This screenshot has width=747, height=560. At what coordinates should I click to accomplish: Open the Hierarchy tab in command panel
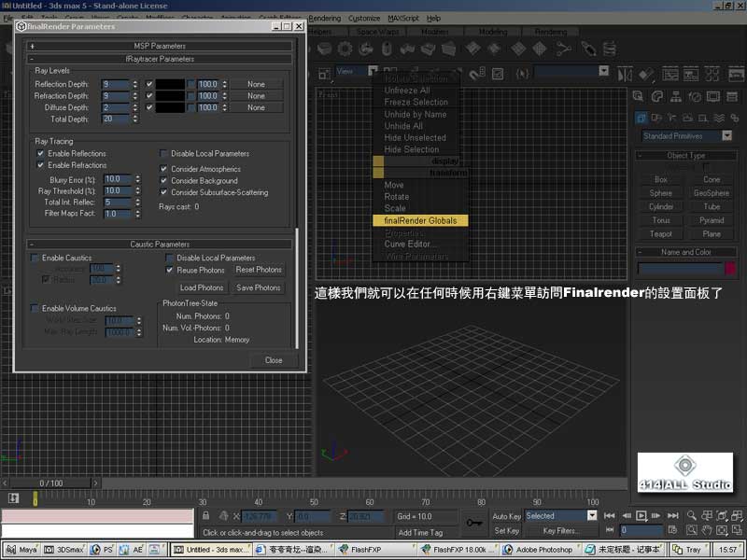click(x=675, y=97)
